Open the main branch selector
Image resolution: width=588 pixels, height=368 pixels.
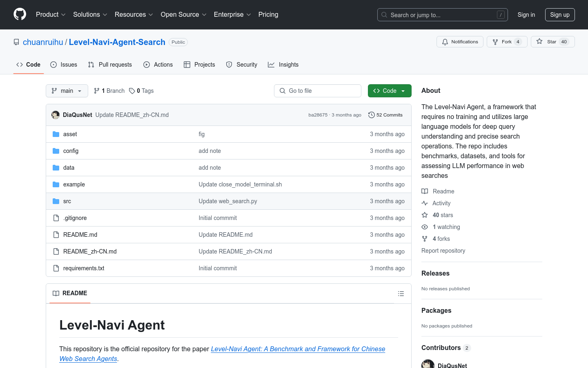point(67,91)
